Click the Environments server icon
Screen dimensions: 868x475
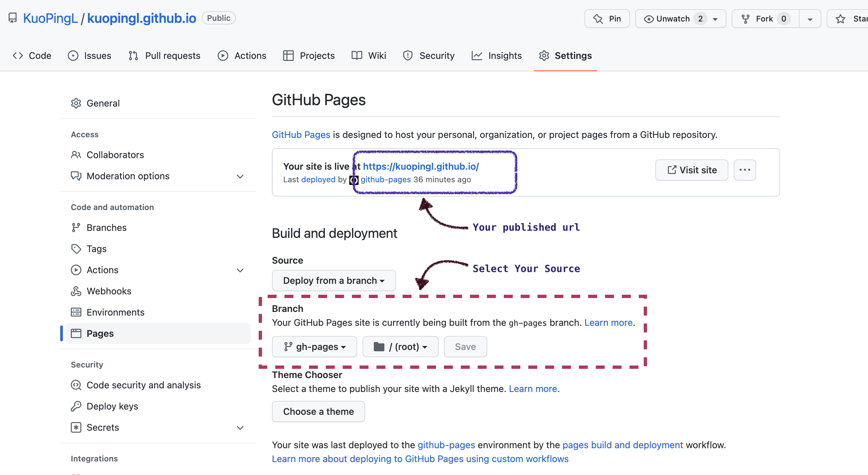76,312
